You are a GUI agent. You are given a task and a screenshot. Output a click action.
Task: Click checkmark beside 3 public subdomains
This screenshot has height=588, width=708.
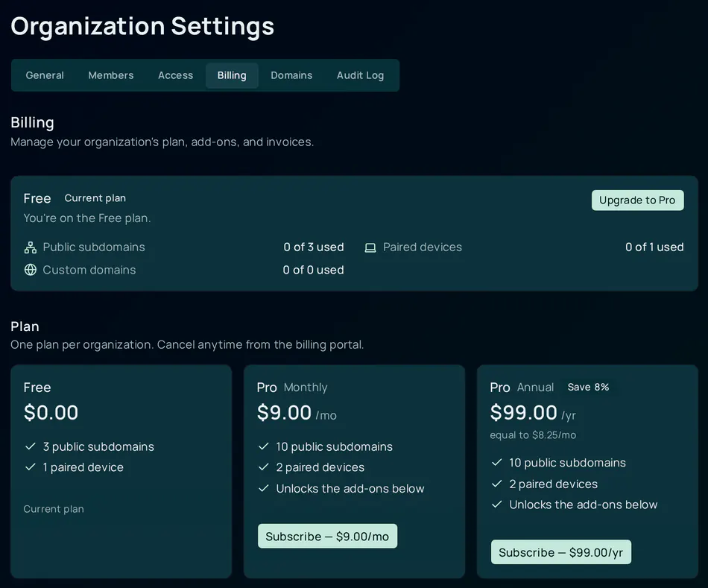(x=31, y=446)
